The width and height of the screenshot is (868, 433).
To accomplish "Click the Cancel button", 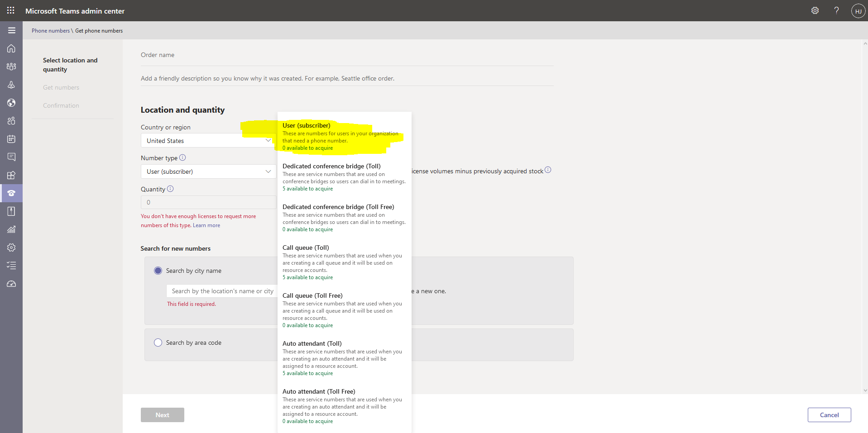I will (829, 415).
